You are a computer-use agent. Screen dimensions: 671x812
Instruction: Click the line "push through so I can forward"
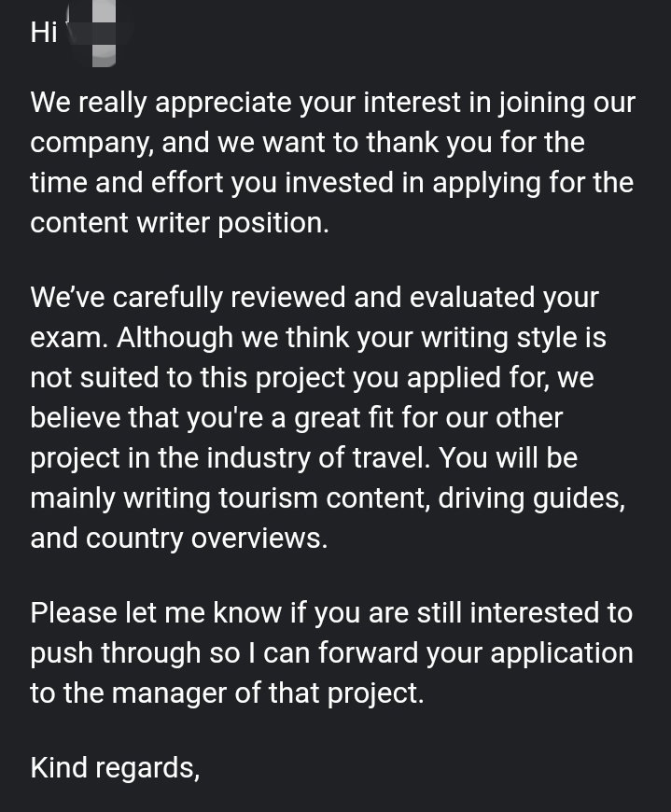pyautogui.click(x=331, y=653)
